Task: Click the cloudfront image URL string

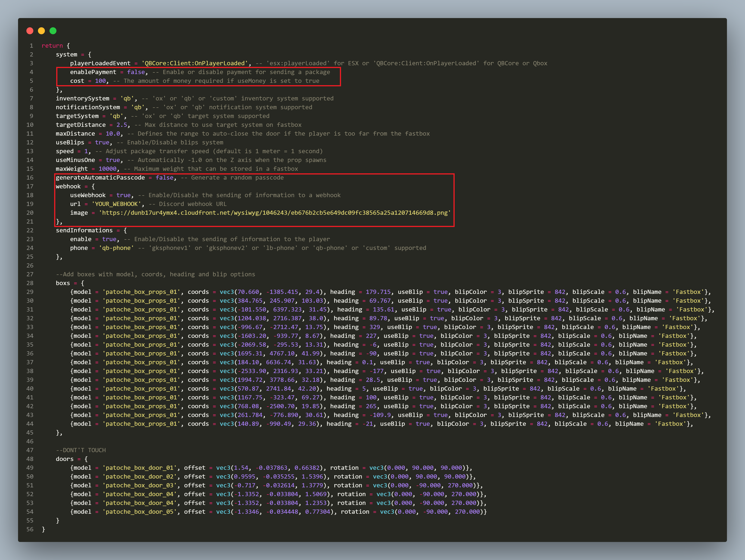Action: (x=274, y=213)
